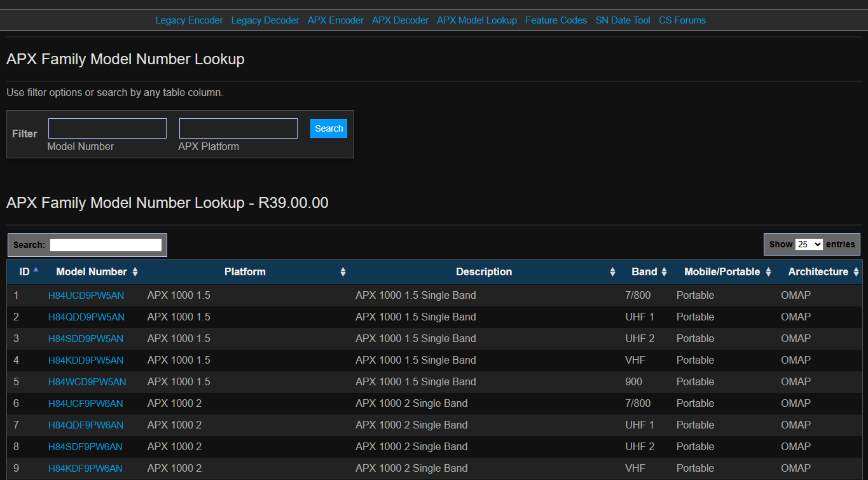Focus the table Search box
Screen dimensions: 868x480
pyautogui.click(x=106, y=245)
